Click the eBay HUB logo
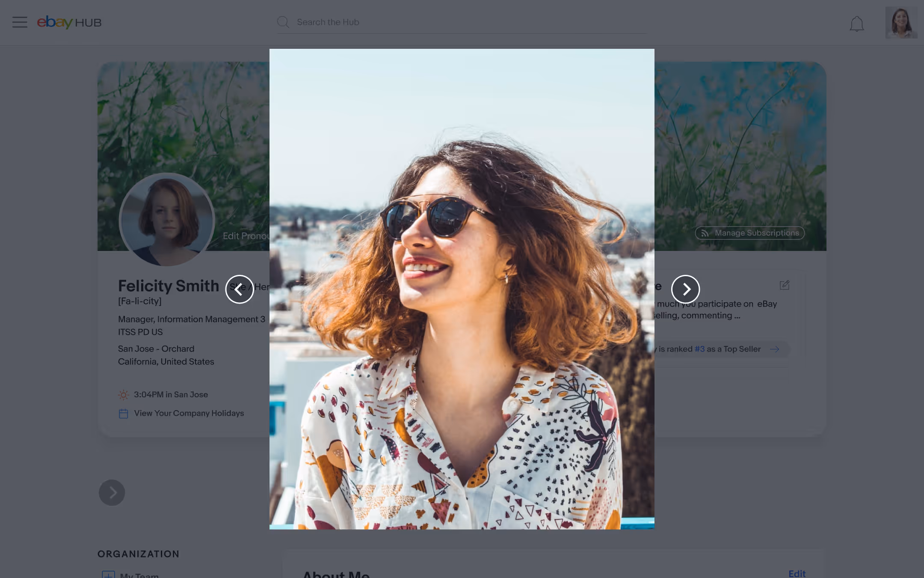 pyautogui.click(x=69, y=22)
